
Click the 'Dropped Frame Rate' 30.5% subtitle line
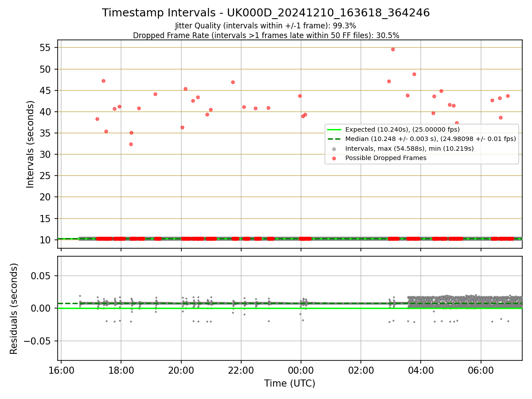[266, 35]
